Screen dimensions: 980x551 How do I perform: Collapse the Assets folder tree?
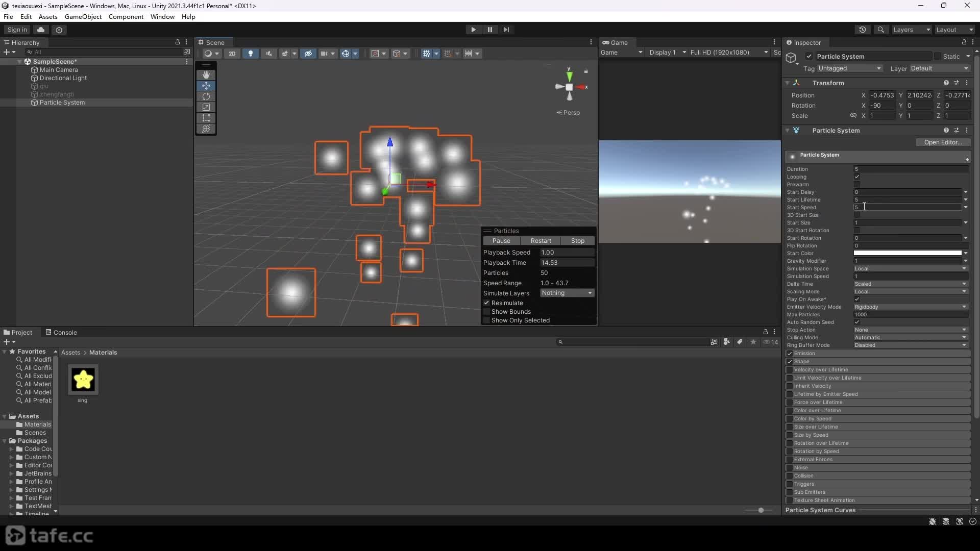tap(5, 416)
